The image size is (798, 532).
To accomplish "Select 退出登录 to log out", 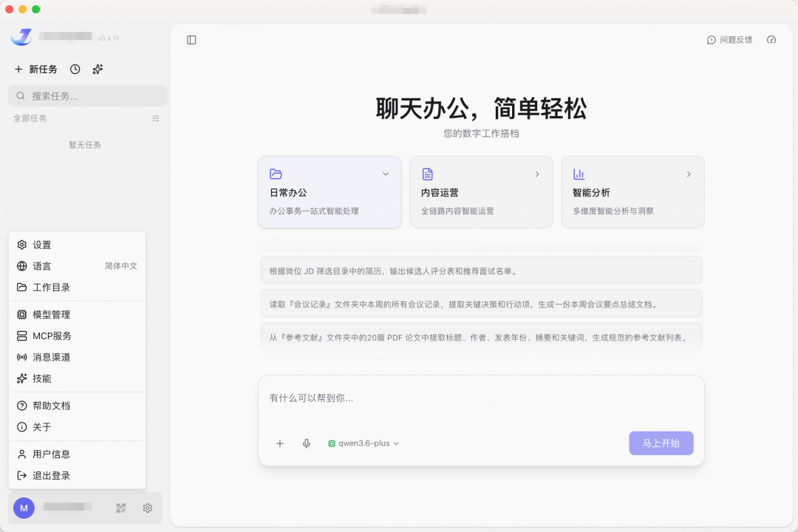I will tap(78, 476).
